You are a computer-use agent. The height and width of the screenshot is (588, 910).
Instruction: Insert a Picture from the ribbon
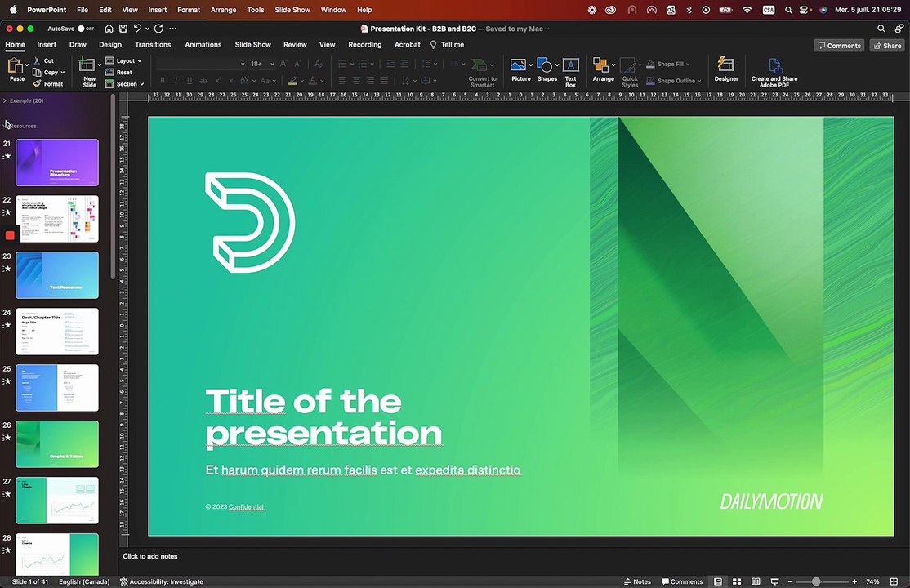(518, 70)
